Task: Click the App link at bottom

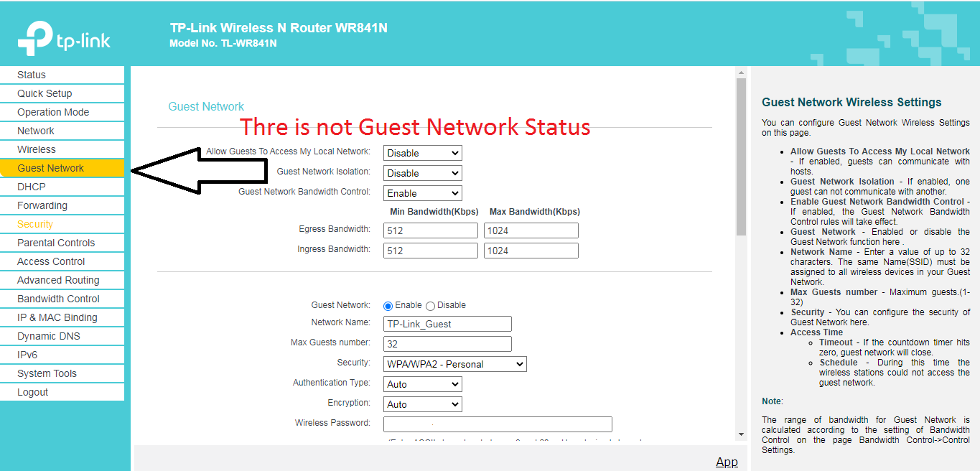Action: (727, 462)
